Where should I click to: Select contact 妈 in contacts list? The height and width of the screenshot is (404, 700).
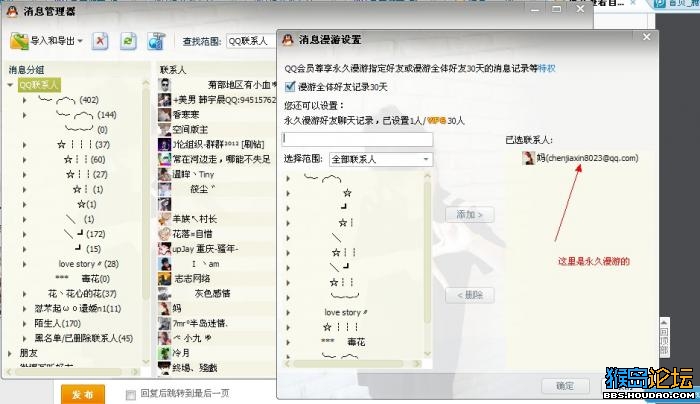pyautogui.click(x=177, y=308)
